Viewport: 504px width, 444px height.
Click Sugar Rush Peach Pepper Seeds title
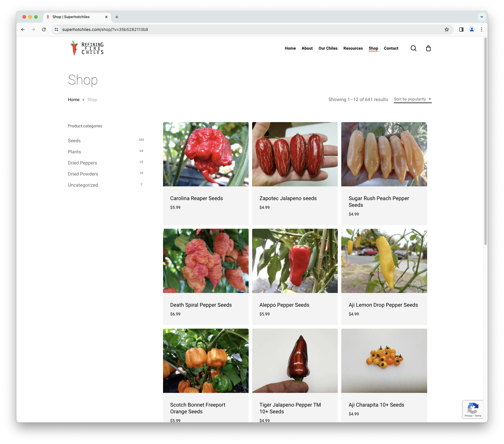(379, 202)
